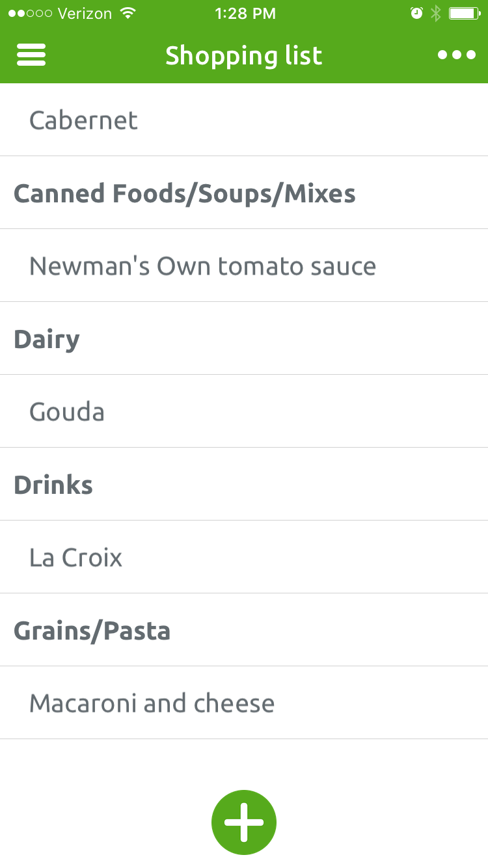The image size is (488, 868).
Task: Tap the green plus add item button
Action: pyautogui.click(x=244, y=822)
